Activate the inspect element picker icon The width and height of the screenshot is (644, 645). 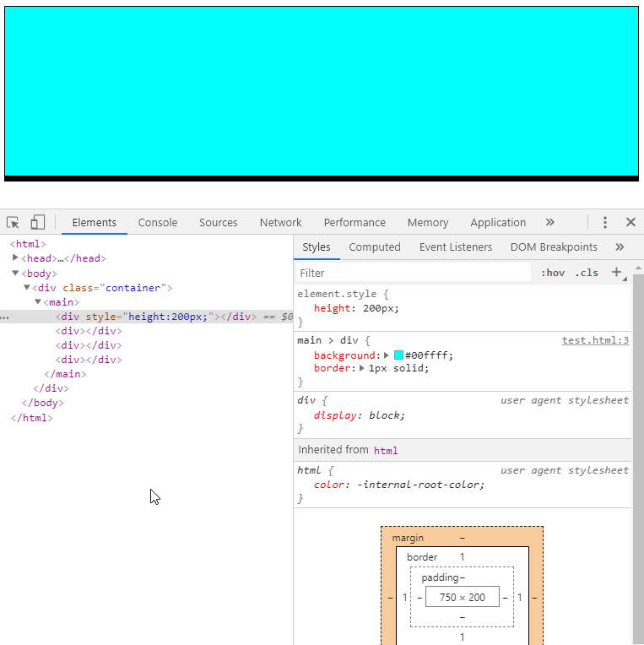(x=13, y=223)
